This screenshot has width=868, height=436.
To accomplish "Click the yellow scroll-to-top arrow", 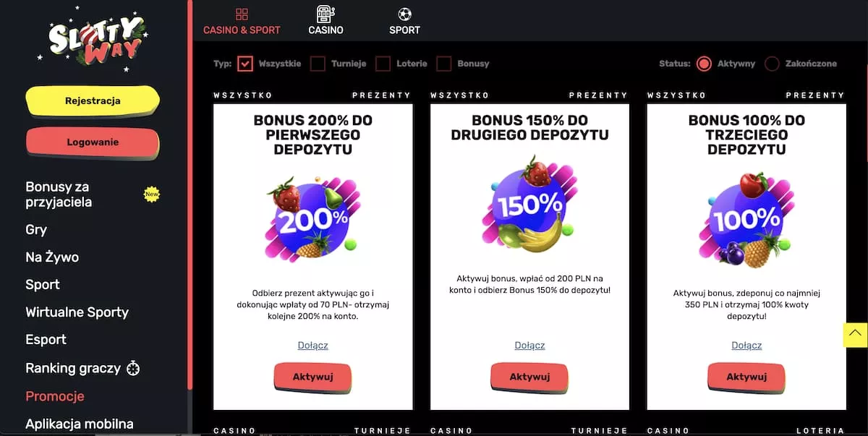I will tap(855, 334).
